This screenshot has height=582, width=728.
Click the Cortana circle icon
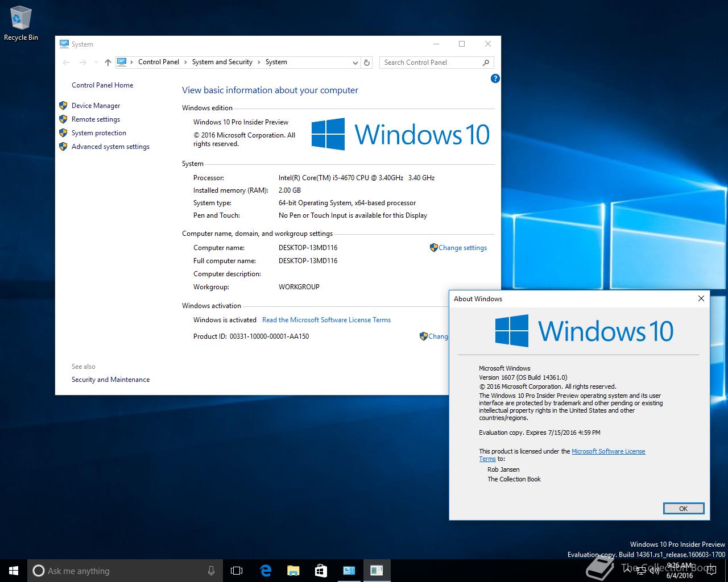coord(39,571)
